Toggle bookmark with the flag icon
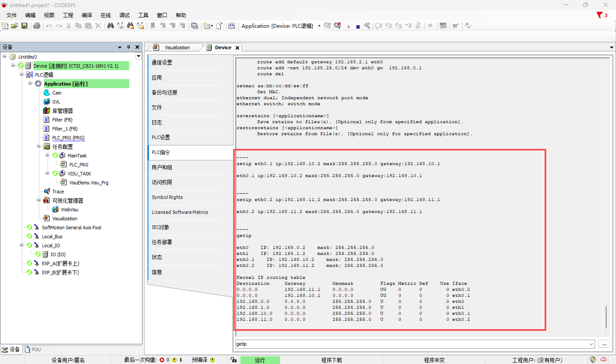Image resolution: width=616 pixels, height=364 pixels. click(153, 25)
